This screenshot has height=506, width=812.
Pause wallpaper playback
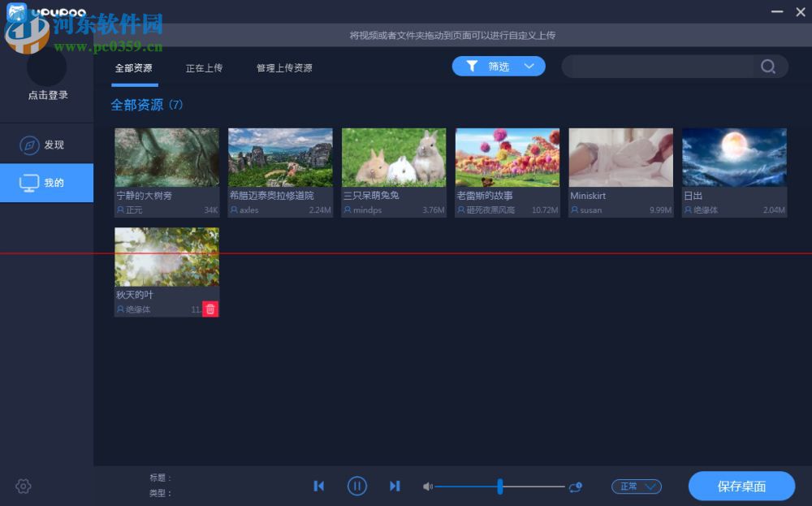357,486
